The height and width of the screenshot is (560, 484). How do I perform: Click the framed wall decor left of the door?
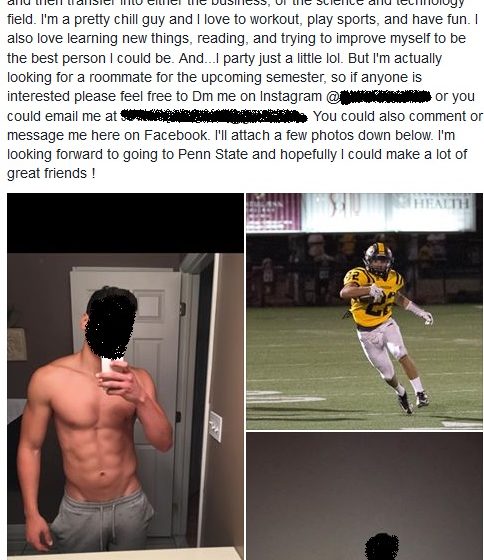click(x=17, y=345)
